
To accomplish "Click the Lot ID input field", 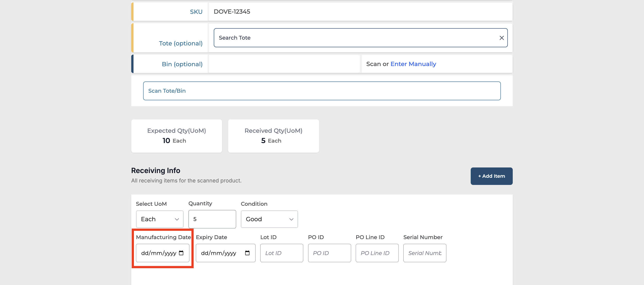I will click(281, 253).
